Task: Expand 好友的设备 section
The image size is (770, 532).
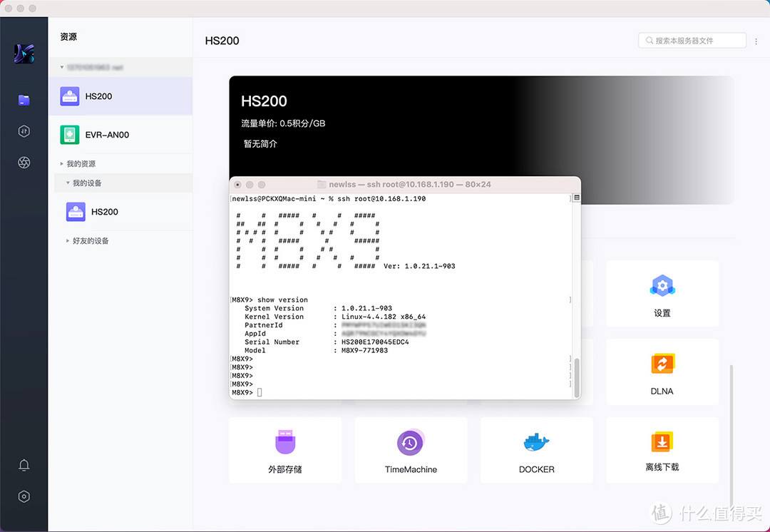Action: (87, 241)
